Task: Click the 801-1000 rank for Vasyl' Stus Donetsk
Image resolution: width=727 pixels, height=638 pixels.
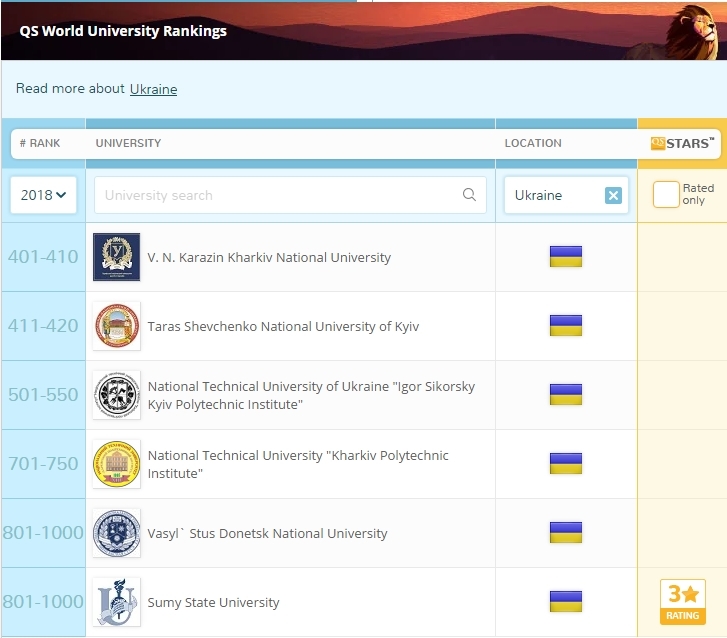Action: coord(43,533)
